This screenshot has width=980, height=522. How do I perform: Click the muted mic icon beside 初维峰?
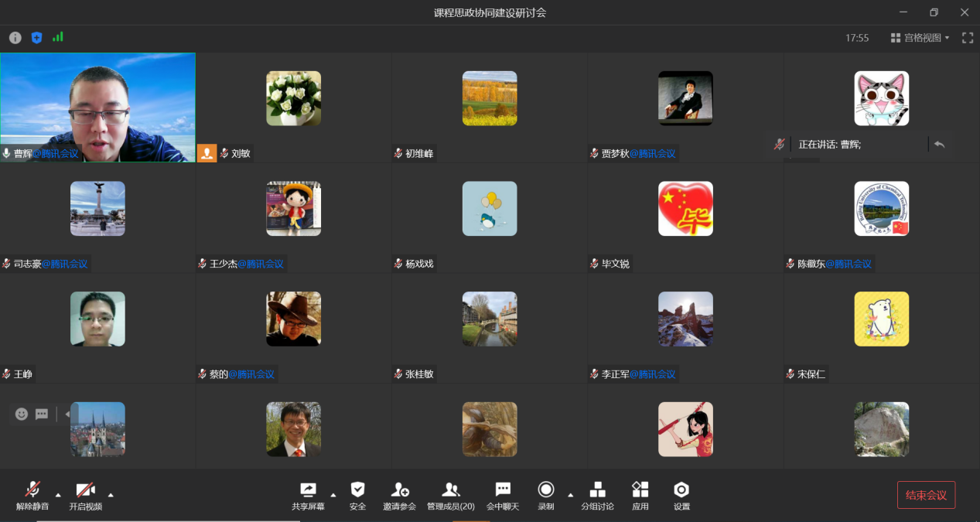click(x=398, y=153)
